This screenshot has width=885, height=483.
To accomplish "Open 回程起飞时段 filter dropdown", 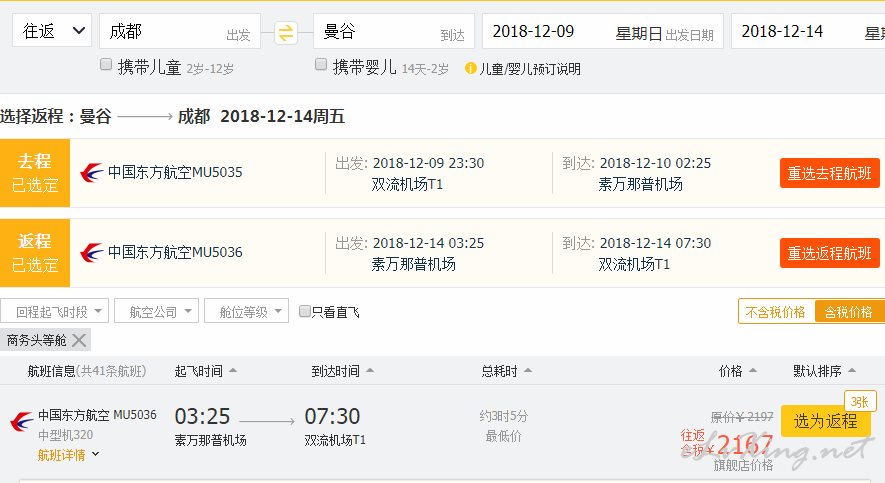I will point(55,311).
